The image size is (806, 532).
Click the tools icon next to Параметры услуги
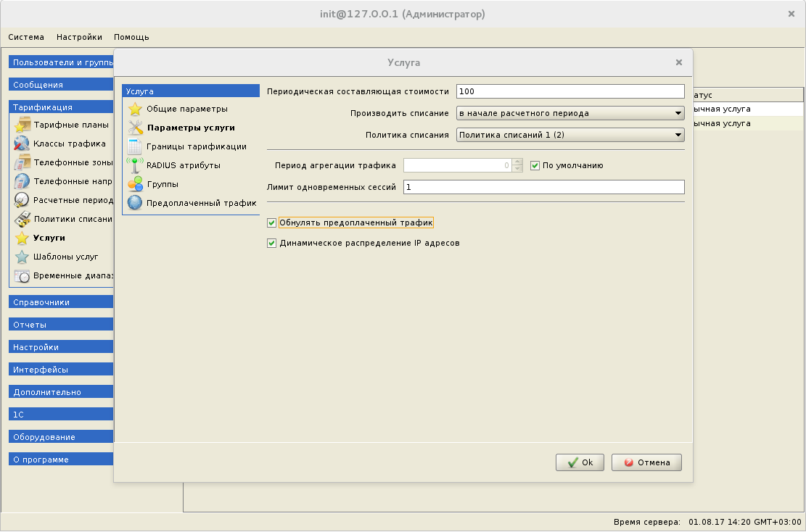tap(134, 128)
